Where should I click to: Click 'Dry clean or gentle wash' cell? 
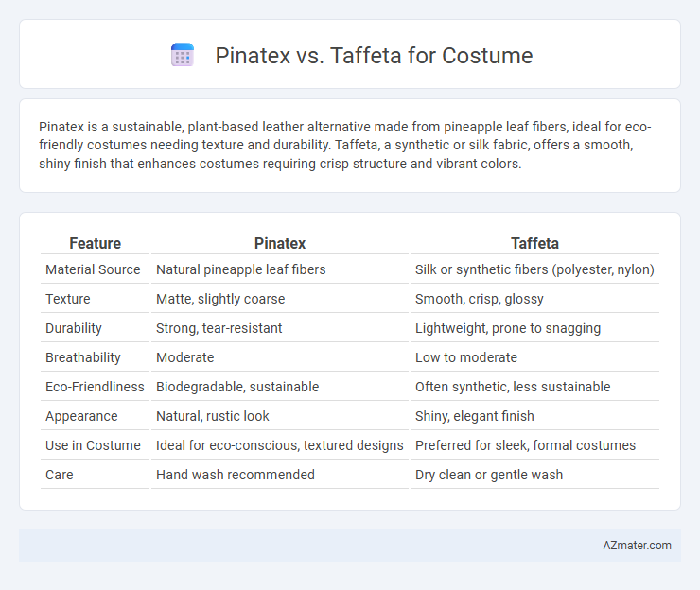click(489, 475)
